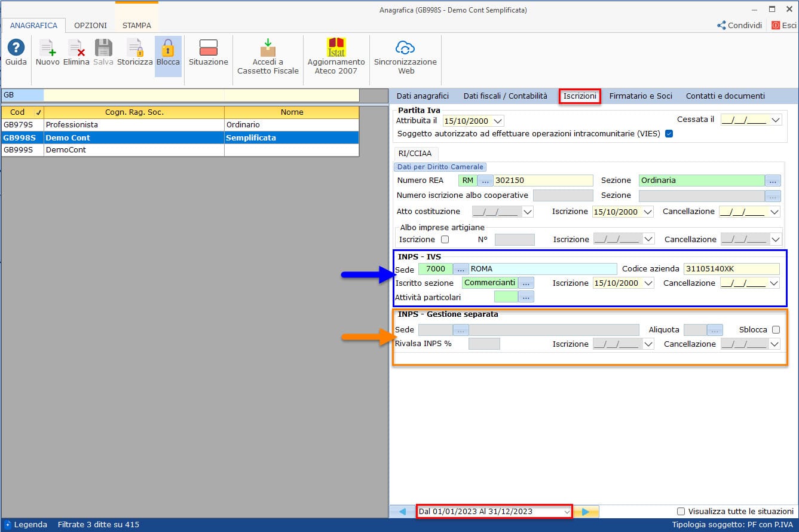Edit the Numero REA field 302150

click(x=543, y=181)
